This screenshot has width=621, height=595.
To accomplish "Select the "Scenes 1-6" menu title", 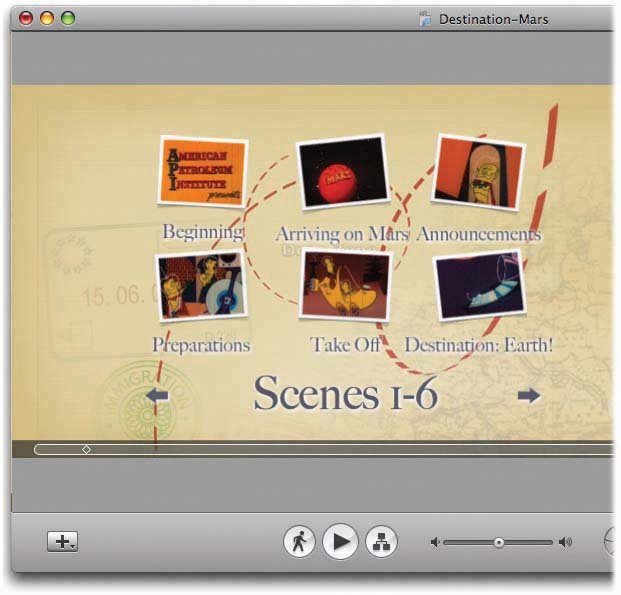I will (345, 394).
